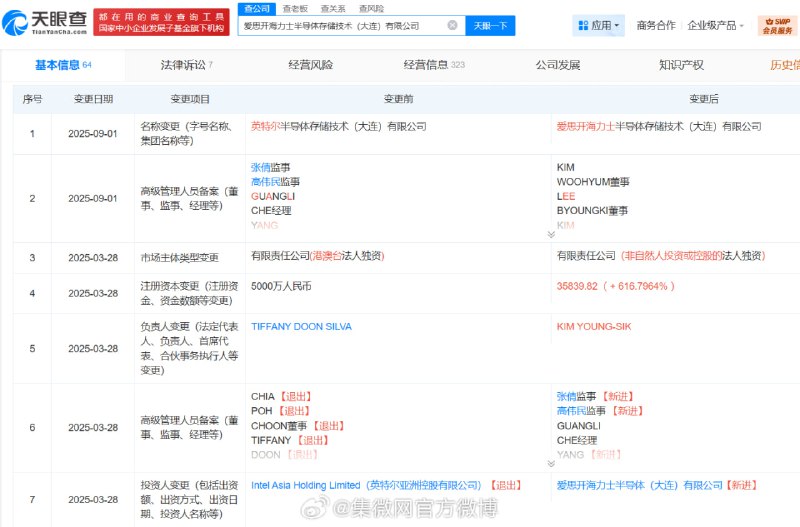Select the 查公司 search tab
The height and width of the screenshot is (527, 800).
click(257, 9)
